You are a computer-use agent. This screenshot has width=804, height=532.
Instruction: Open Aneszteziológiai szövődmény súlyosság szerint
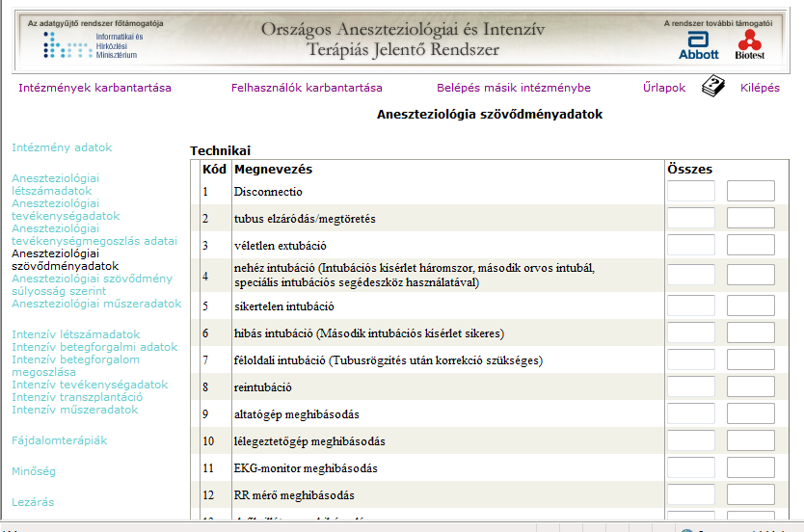click(93, 285)
